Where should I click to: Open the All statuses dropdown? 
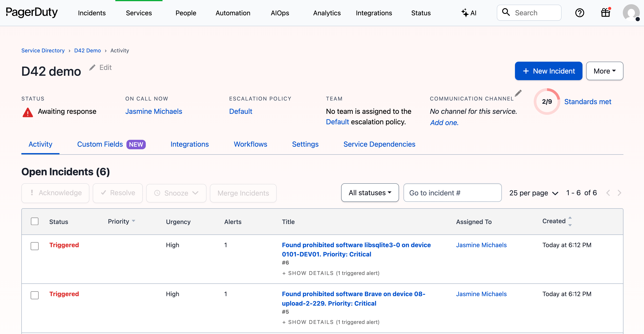point(370,193)
